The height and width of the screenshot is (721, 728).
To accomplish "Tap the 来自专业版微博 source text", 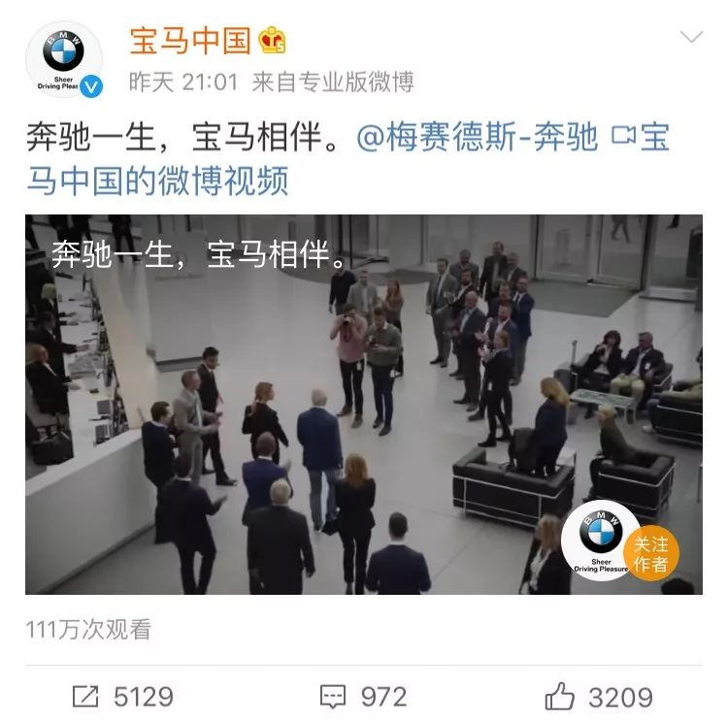I will (332, 82).
